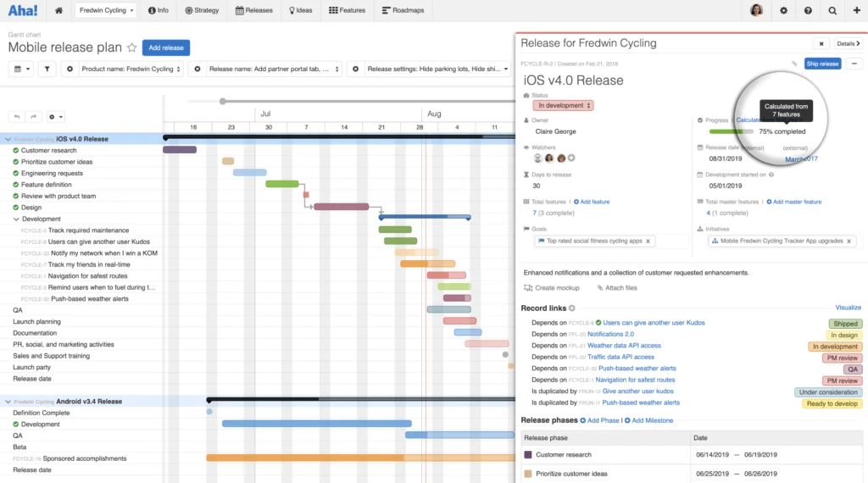Add a watcher with plus icon
868x483 pixels.
[571, 158]
